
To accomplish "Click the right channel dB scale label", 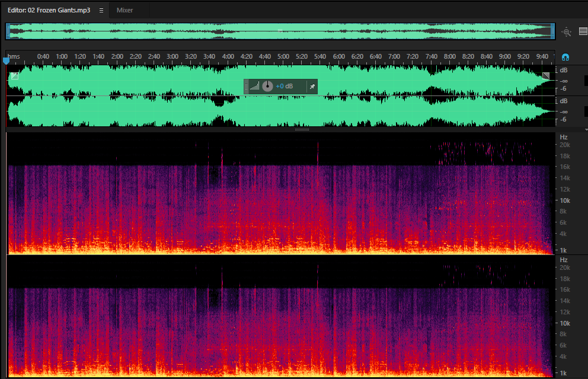I will (564, 101).
